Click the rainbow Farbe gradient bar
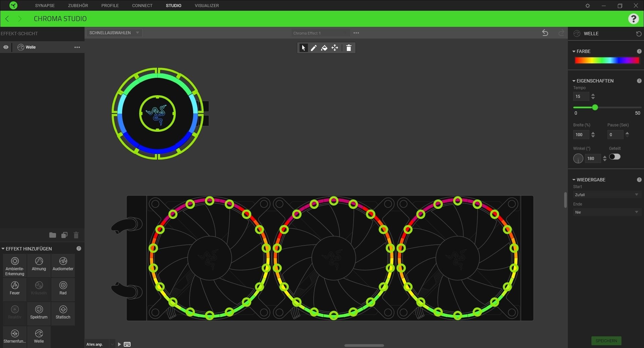Screen dimensions: 644x348 pos(607,60)
